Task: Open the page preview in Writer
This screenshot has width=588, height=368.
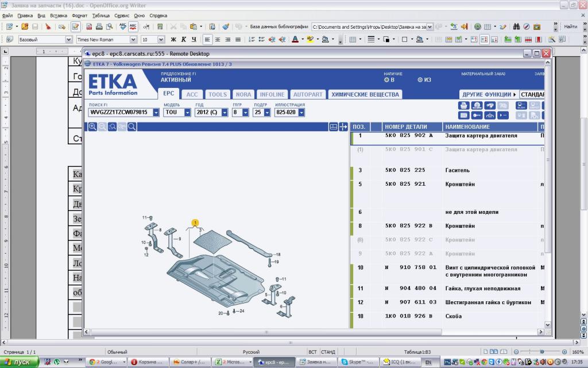Action: (x=109, y=26)
